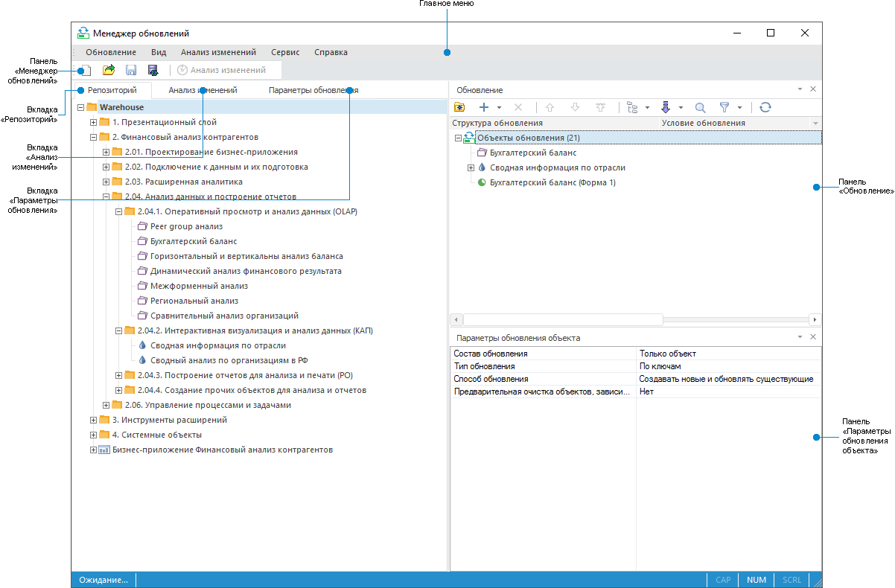The height and width of the screenshot is (588, 895).
Task: Click Анализ изменений toolbar button
Action: tap(221, 70)
